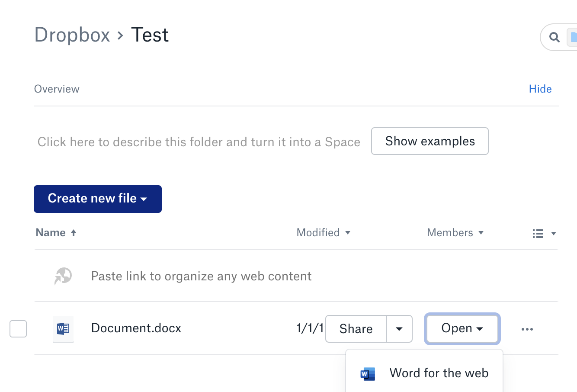Click the globe icon beside Paste link

[63, 276]
